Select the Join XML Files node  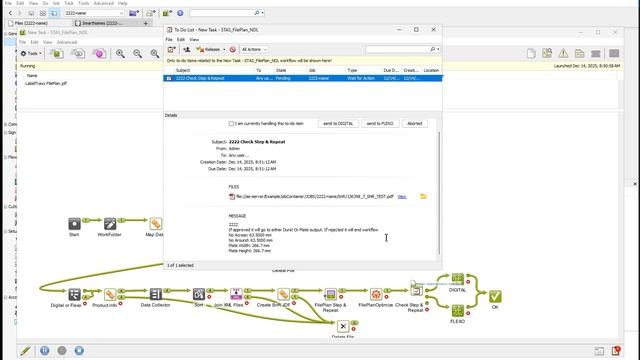tap(236, 294)
